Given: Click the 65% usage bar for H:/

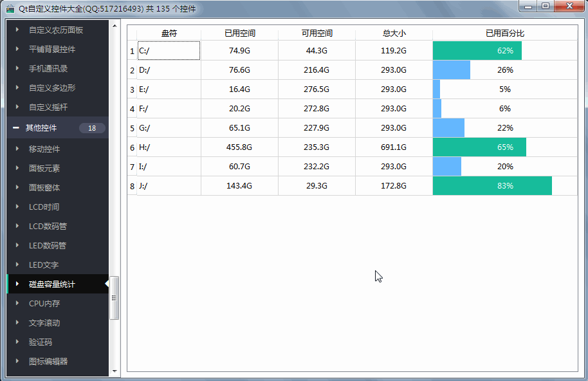Looking at the screenshot, I should (479, 147).
